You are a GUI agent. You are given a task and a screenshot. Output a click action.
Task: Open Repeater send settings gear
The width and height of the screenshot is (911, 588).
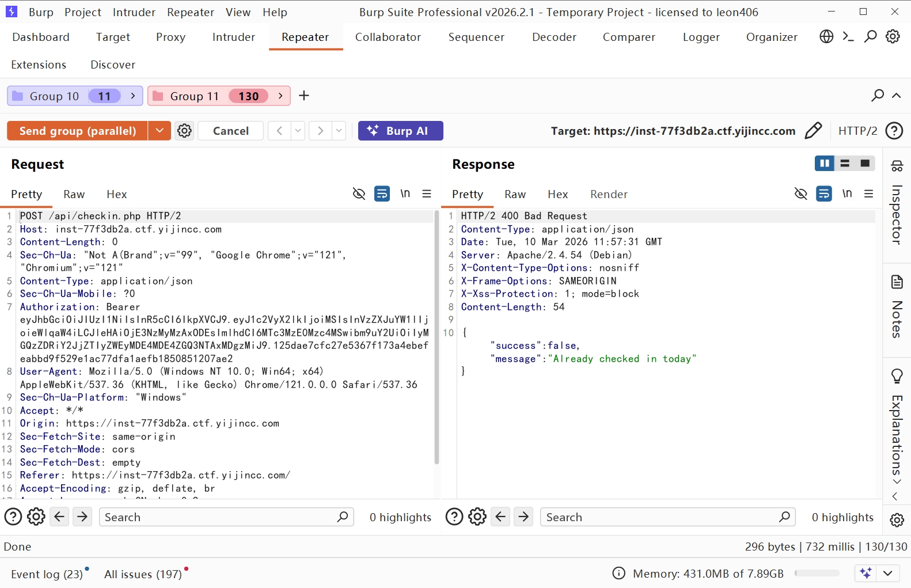pyautogui.click(x=184, y=131)
